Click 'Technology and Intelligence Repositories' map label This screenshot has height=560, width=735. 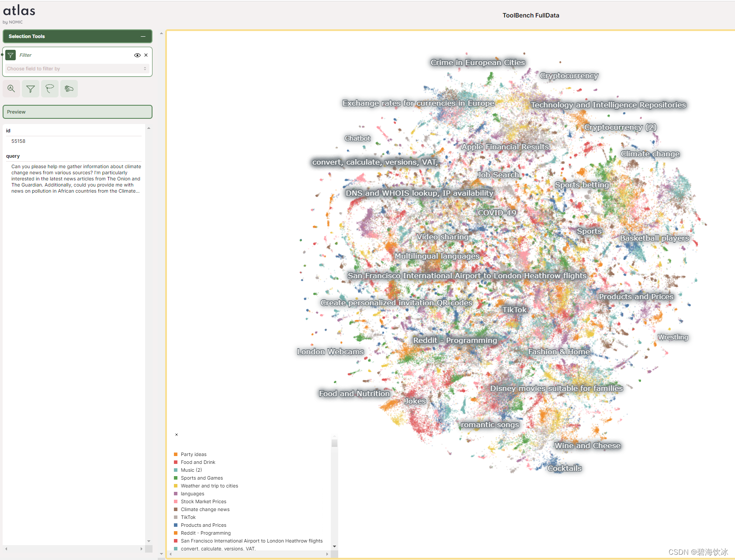[x=608, y=105]
